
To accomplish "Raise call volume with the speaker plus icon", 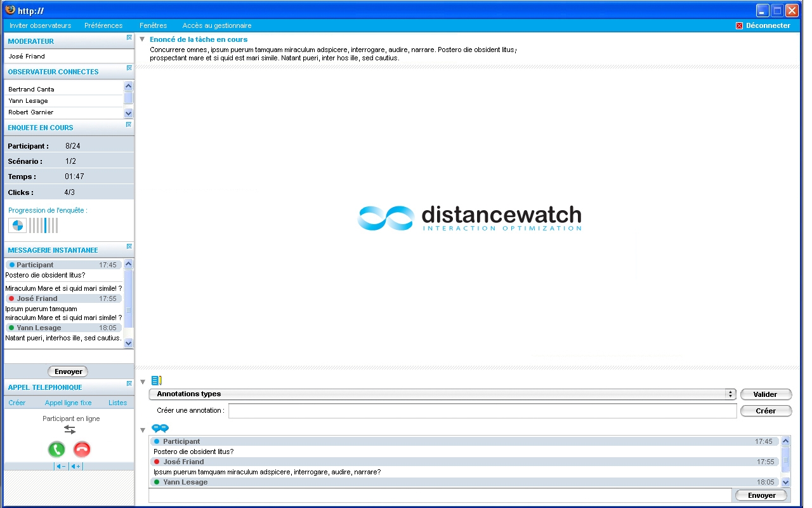I will coord(76,467).
